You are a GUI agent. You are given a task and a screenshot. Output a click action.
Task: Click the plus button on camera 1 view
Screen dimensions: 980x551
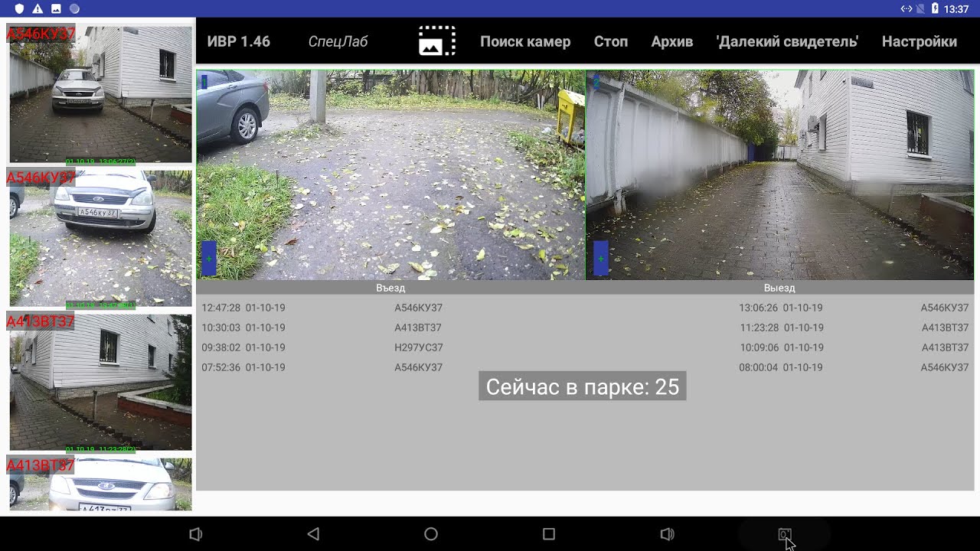[208, 259]
